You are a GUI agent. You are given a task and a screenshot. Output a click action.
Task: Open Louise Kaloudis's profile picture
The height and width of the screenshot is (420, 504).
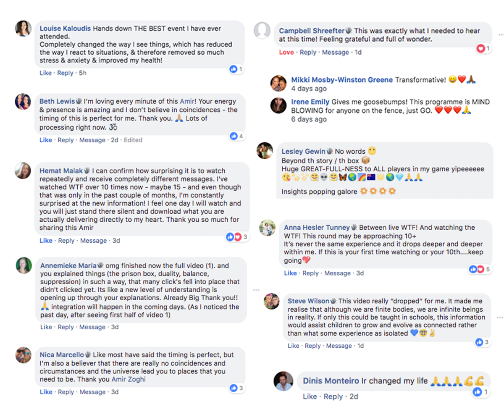[23, 29]
